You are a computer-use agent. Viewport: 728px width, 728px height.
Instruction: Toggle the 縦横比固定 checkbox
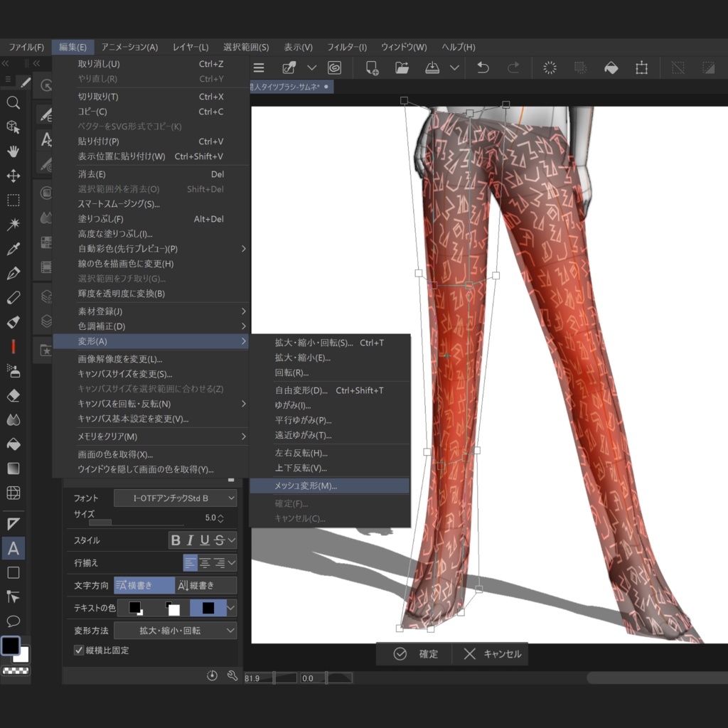click(79, 650)
